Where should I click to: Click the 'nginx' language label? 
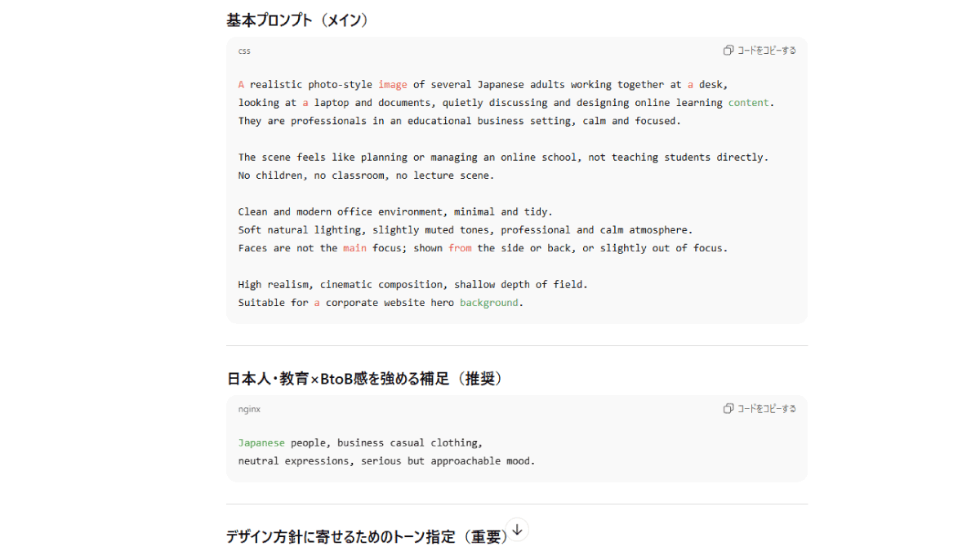pyautogui.click(x=249, y=409)
